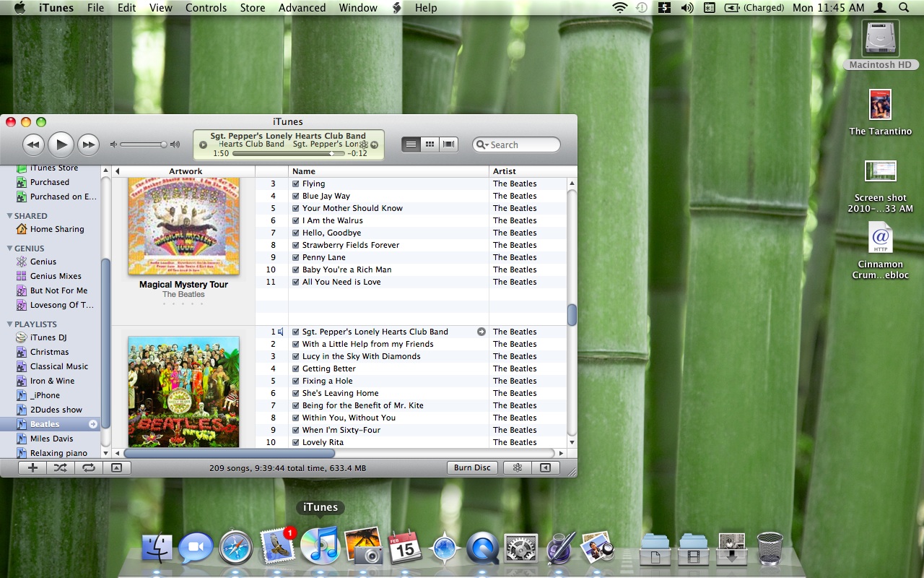This screenshot has height=578, width=924.
Task: Open iChat from the Dock
Action: click(196, 548)
